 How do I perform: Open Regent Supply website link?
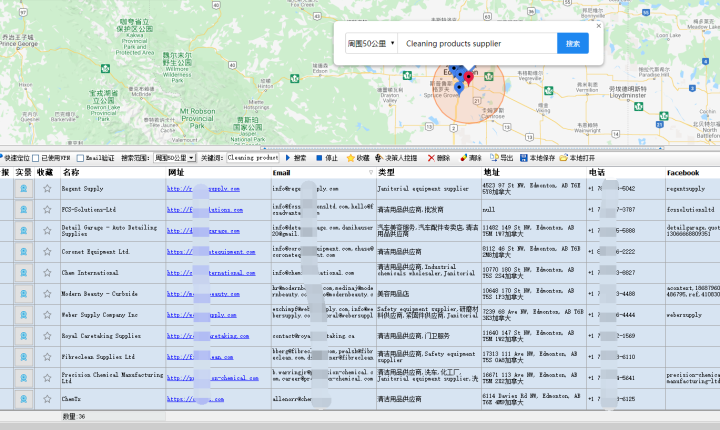[x=203, y=189]
